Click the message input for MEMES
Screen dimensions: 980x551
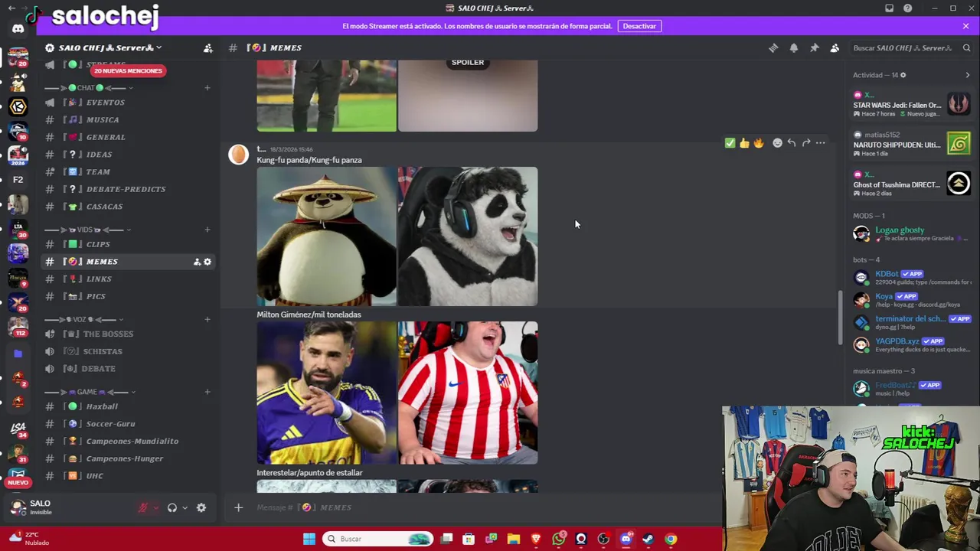pos(475,507)
